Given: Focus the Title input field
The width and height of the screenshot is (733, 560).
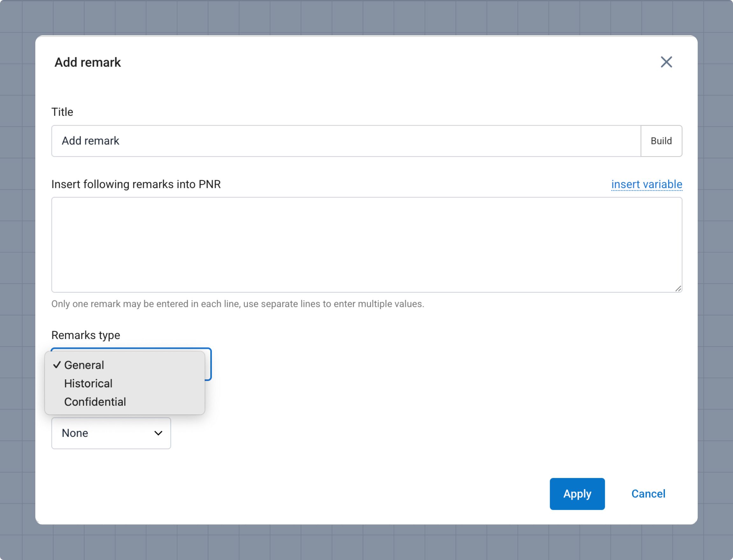Looking at the screenshot, I should pyautogui.click(x=346, y=141).
